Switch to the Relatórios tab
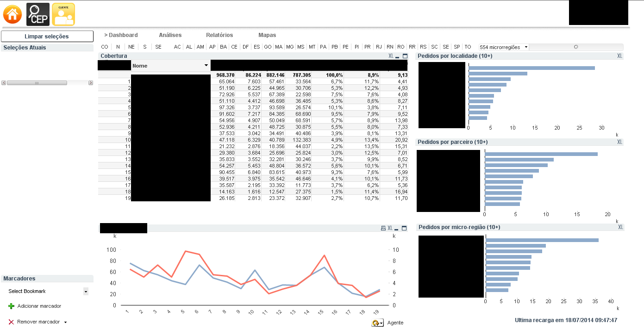 [219, 35]
